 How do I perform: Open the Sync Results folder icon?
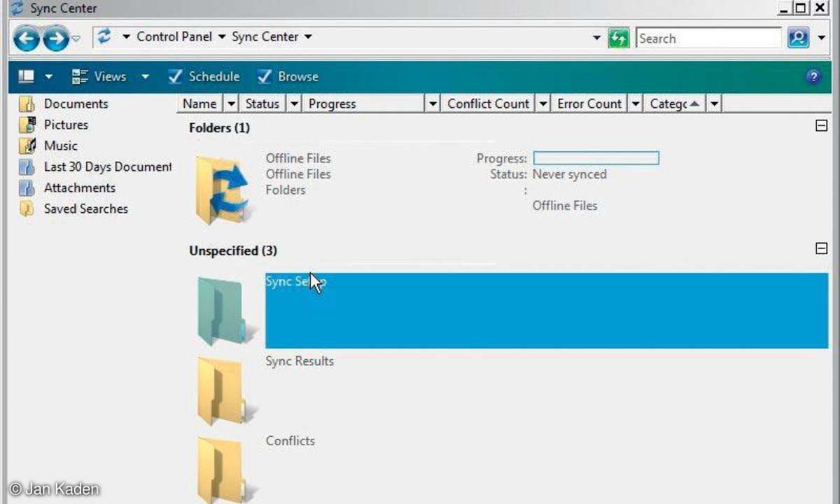[x=220, y=391]
